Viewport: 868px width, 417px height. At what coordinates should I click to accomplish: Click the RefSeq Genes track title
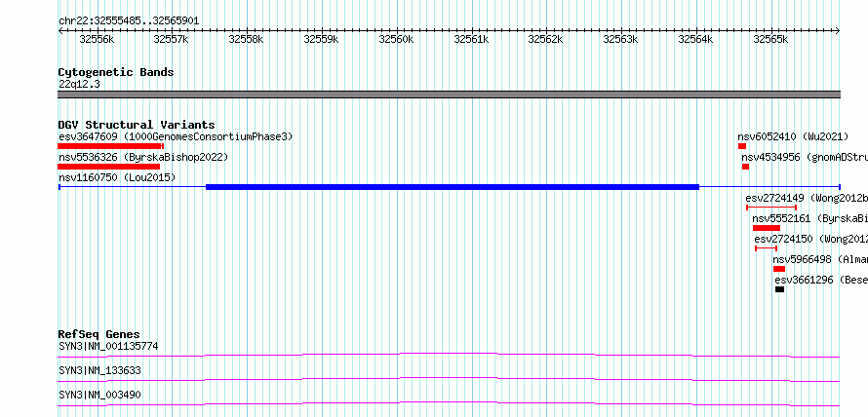pos(99,334)
